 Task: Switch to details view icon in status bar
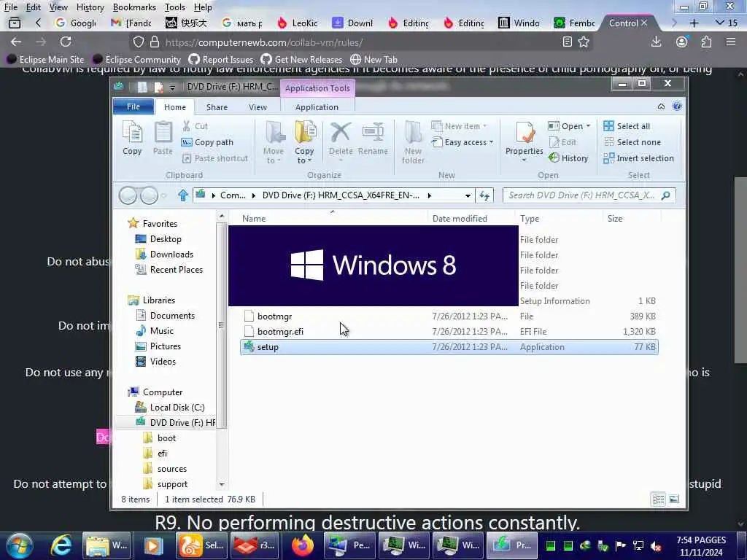click(x=659, y=499)
